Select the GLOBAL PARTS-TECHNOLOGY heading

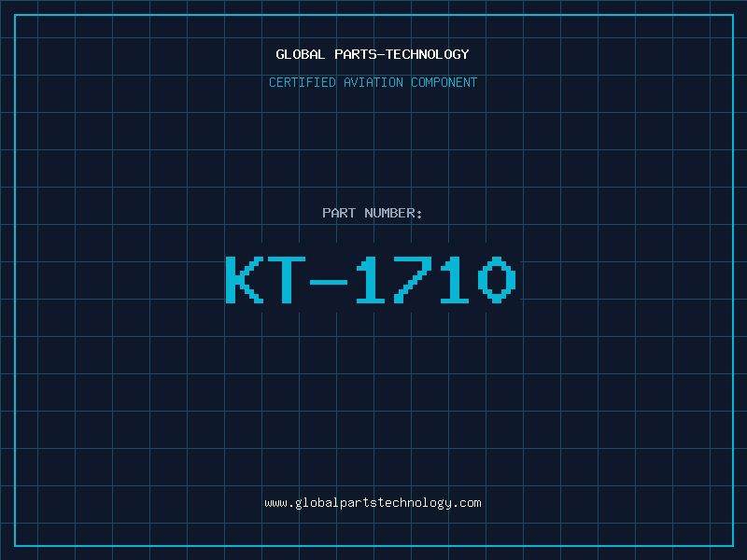(373, 54)
